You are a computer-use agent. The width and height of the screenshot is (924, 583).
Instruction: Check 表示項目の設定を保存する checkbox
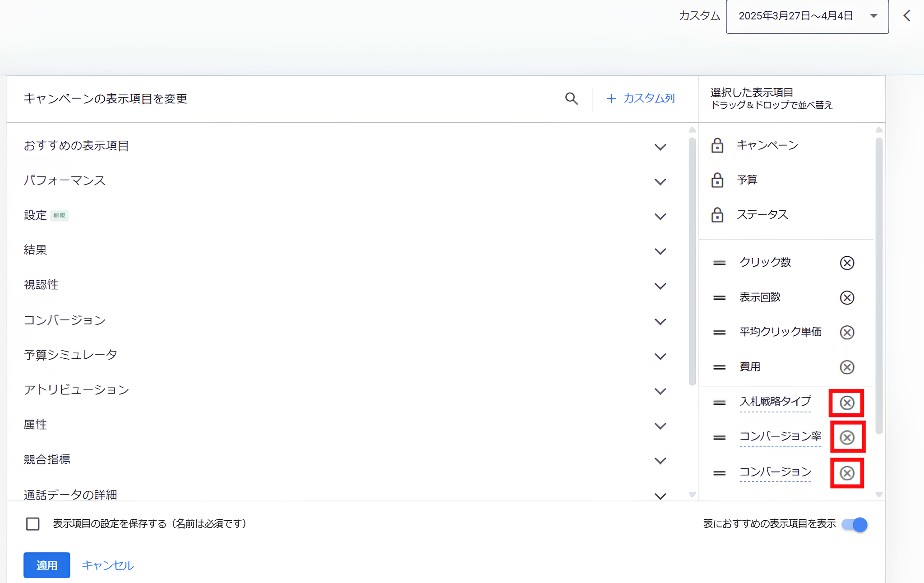click(32, 524)
